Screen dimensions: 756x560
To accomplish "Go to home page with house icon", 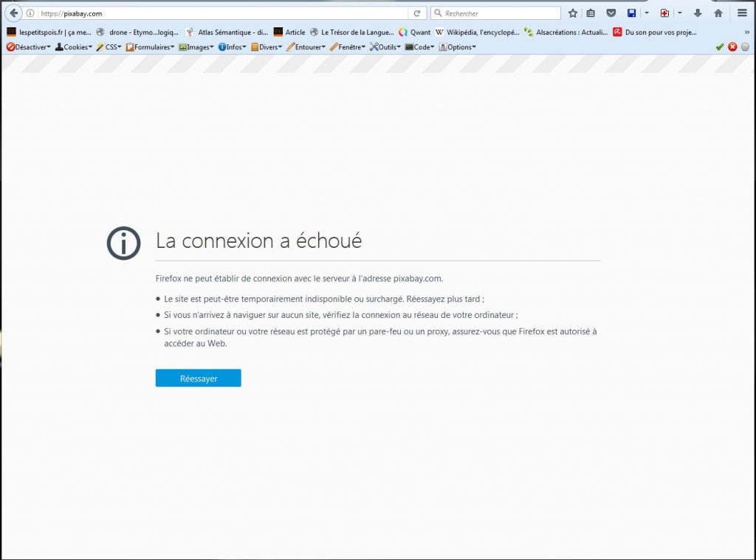I will tap(718, 13).
